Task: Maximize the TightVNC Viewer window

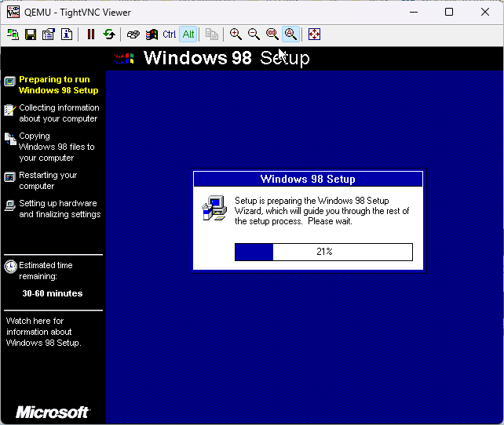Action: point(449,12)
